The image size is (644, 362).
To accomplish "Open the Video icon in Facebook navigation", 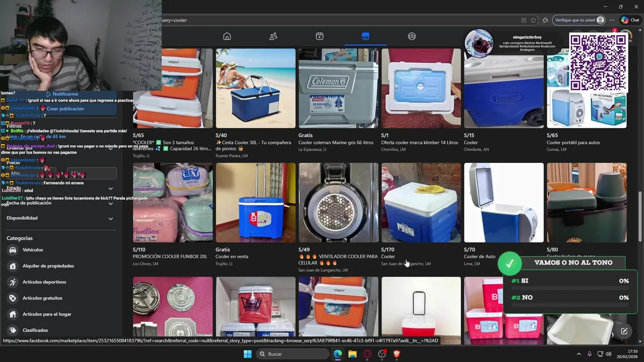I will pos(319,36).
